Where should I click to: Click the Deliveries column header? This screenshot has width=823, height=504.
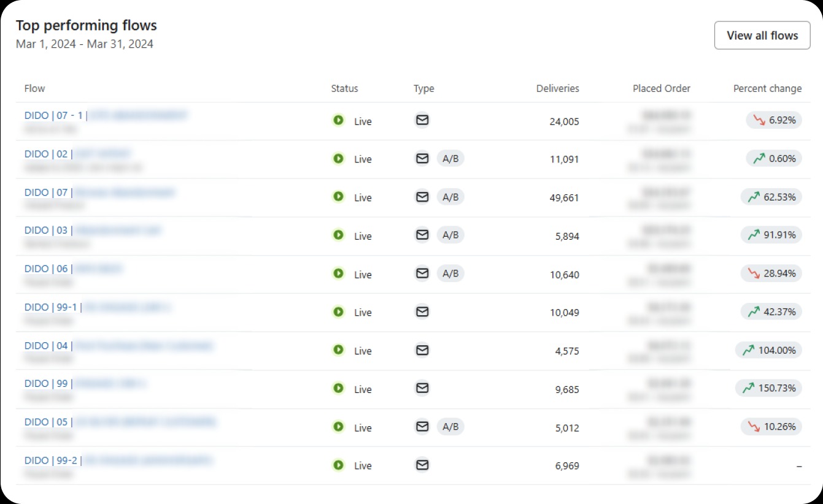[557, 88]
